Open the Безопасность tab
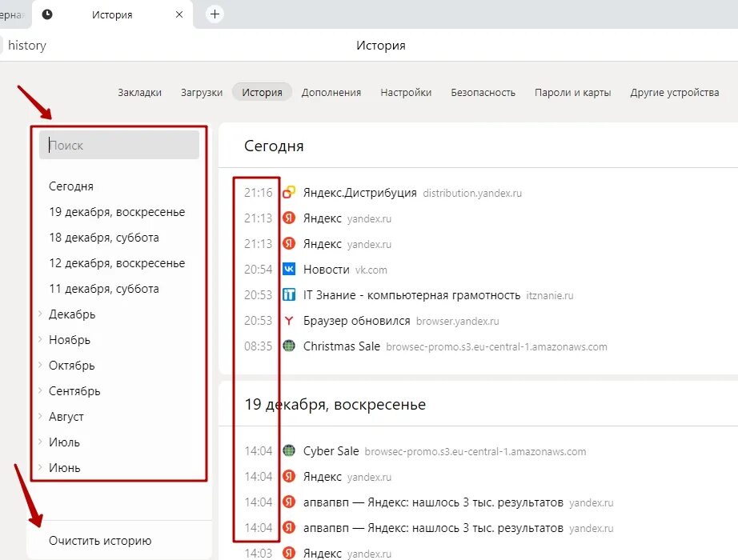Image resolution: width=738 pixels, height=560 pixels. pyautogui.click(x=483, y=92)
